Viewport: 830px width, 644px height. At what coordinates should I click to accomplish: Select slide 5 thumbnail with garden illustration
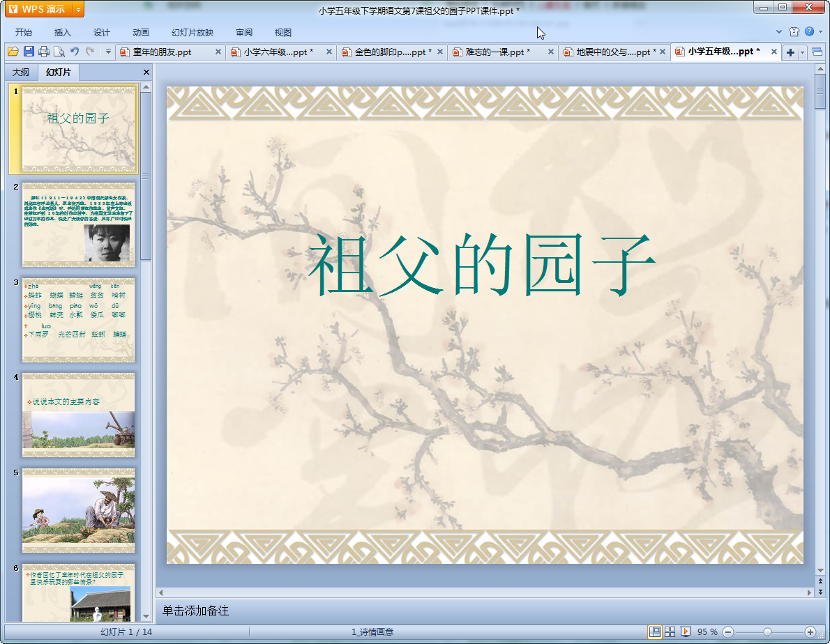coord(78,510)
